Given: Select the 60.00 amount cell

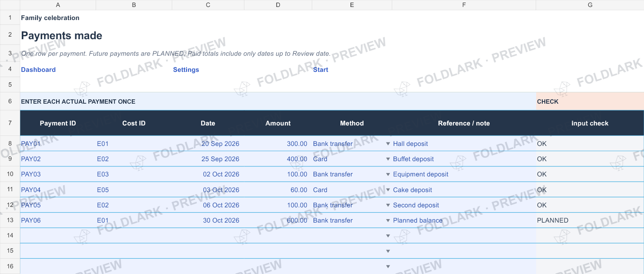Looking at the screenshot, I should (x=278, y=190).
